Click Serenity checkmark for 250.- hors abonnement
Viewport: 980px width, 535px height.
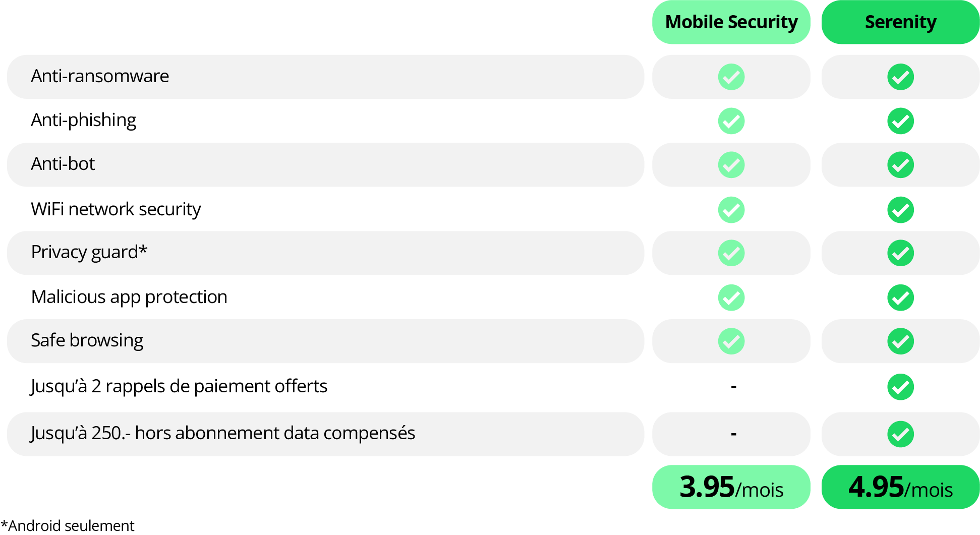tap(900, 434)
